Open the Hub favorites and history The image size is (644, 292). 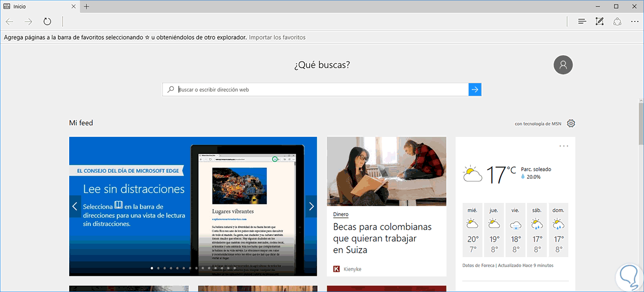[x=582, y=21]
